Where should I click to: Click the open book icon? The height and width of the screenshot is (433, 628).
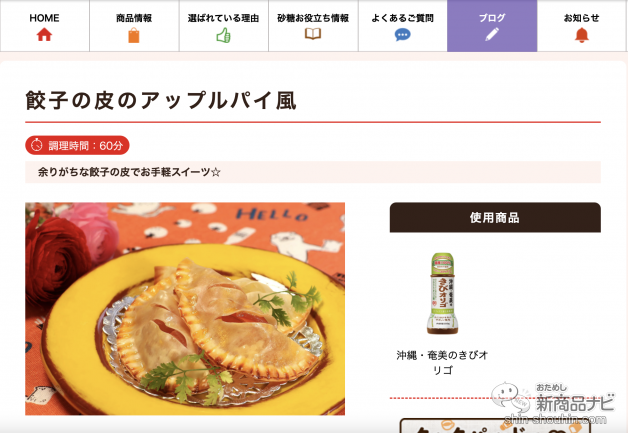coord(313,34)
